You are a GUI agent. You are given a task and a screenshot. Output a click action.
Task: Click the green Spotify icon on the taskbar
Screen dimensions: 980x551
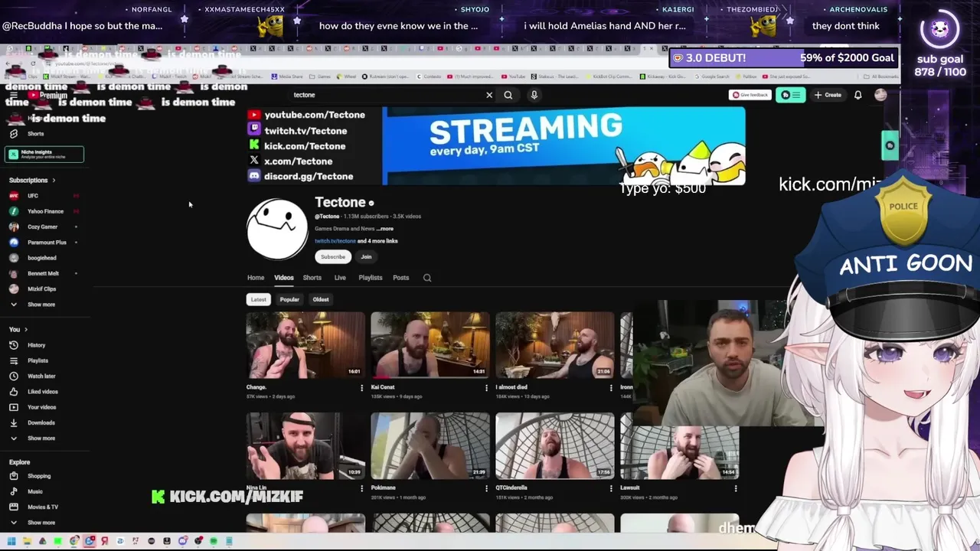point(214,541)
